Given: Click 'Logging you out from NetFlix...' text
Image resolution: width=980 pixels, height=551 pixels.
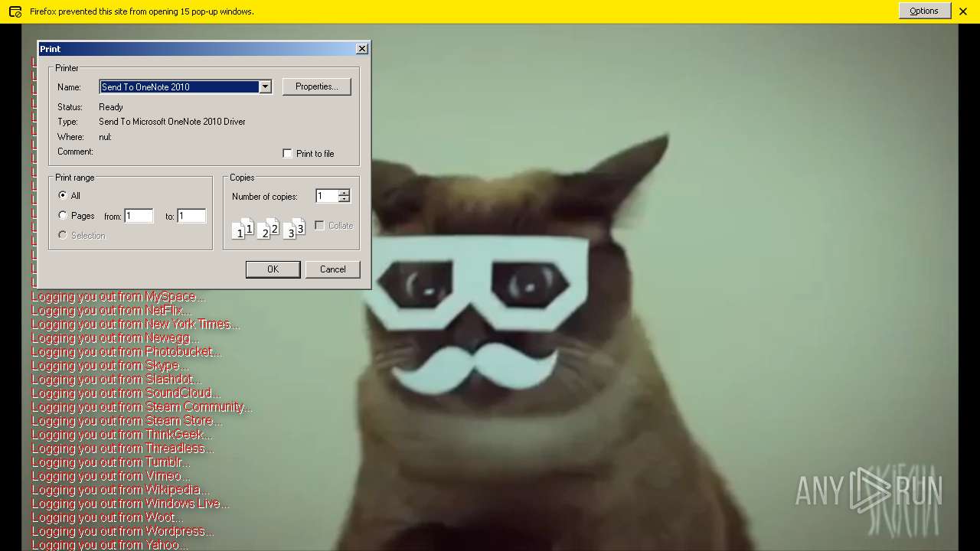Looking at the screenshot, I should pos(112,310).
